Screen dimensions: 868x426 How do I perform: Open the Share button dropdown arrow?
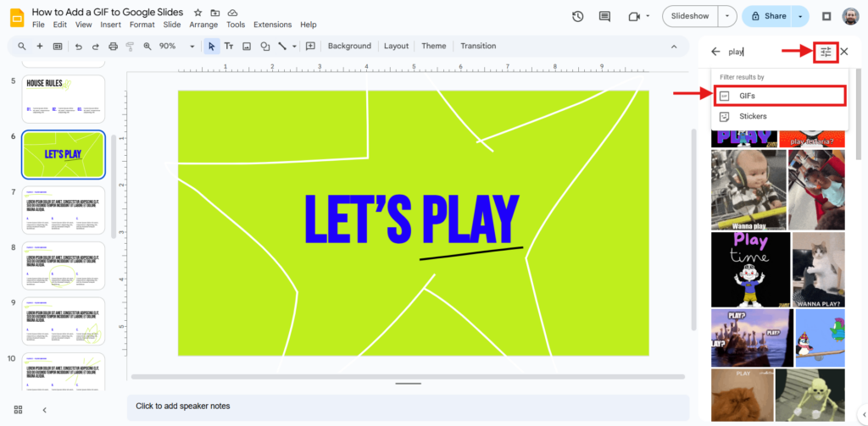801,16
